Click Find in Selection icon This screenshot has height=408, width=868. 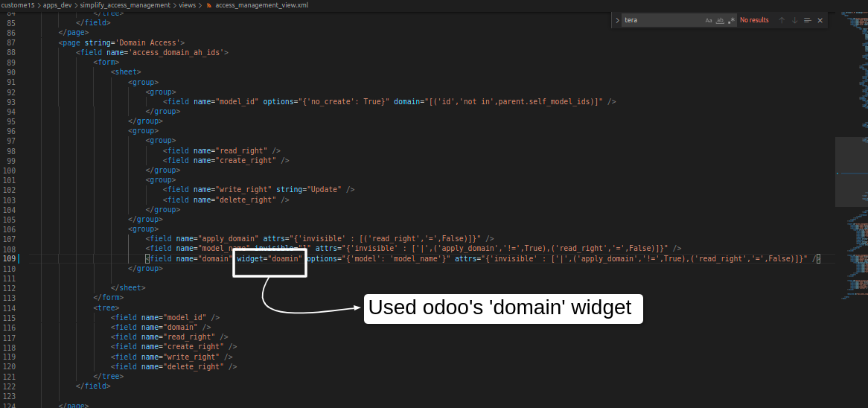(x=807, y=20)
